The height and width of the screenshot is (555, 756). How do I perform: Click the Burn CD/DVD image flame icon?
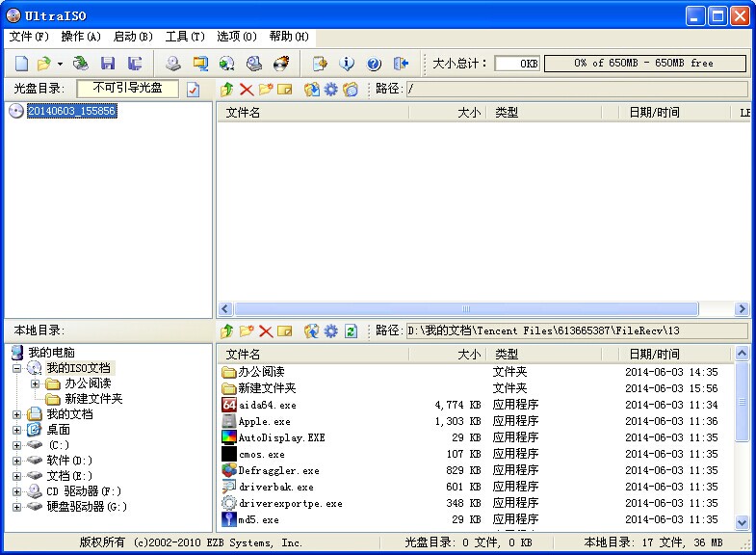pyautogui.click(x=281, y=64)
